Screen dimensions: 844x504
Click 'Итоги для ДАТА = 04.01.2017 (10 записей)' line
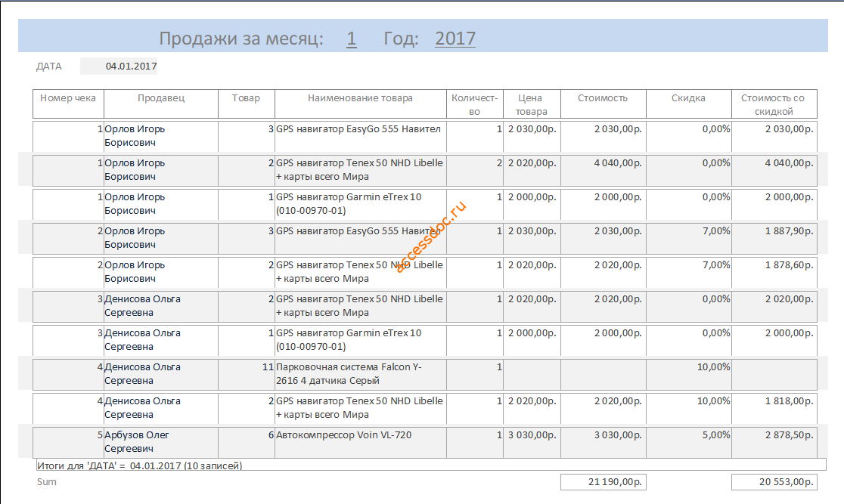tap(430, 465)
